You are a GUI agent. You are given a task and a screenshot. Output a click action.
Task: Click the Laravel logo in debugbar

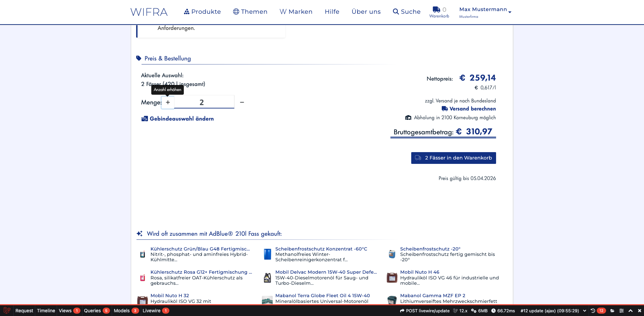[x=7, y=311]
